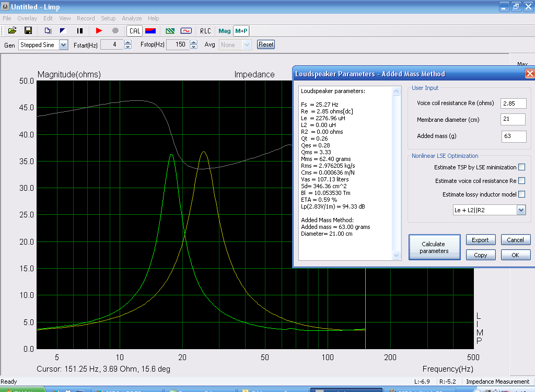Enable Estimate TSP by LSE minimization checkbox
Image resolution: width=535 pixels, height=392 pixels.
[x=522, y=167]
